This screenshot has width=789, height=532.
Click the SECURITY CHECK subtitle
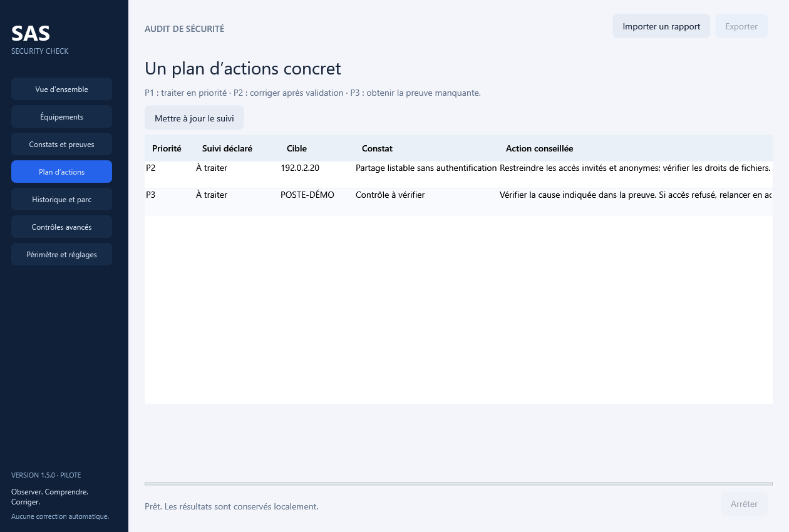click(x=40, y=51)
